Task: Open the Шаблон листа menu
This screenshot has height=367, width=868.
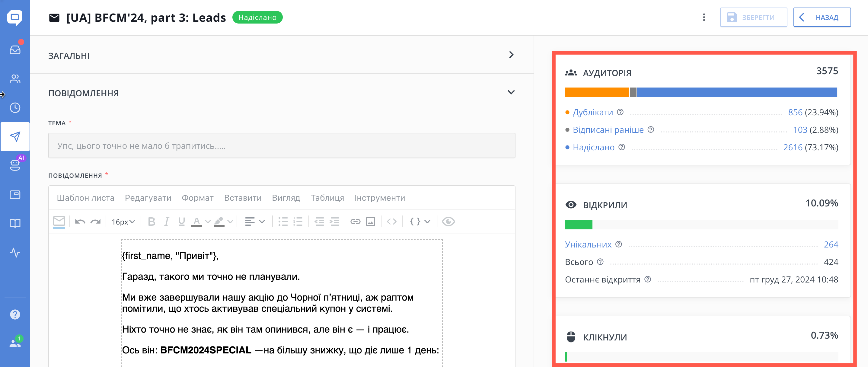Action: (86, 198)
